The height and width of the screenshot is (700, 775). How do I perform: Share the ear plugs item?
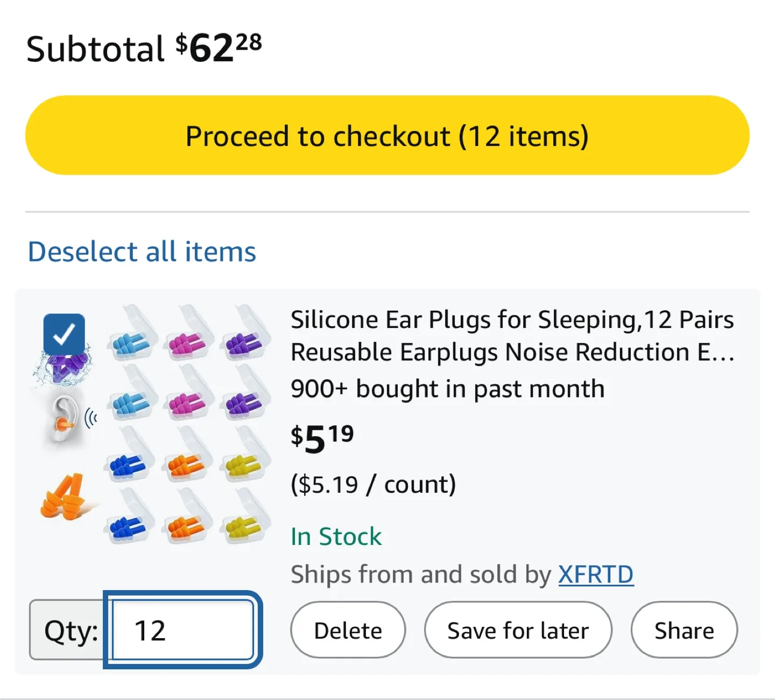[x=684, y=629]
